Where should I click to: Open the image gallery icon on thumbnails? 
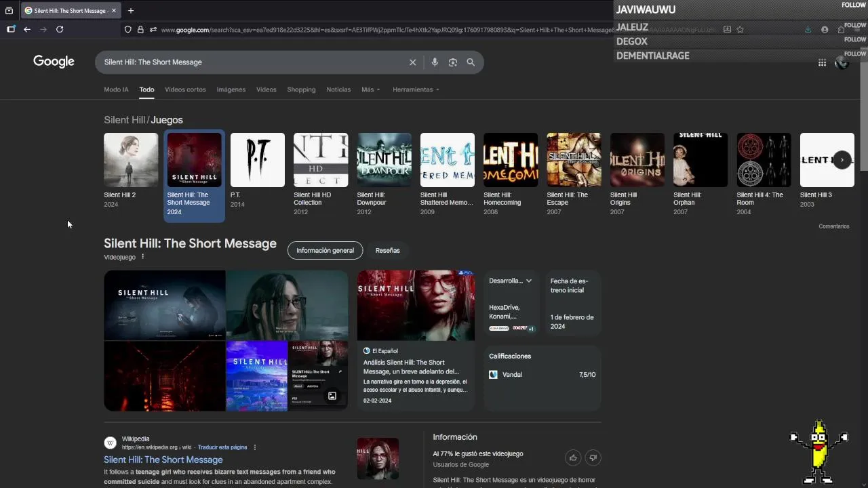(x=332, y=396)
